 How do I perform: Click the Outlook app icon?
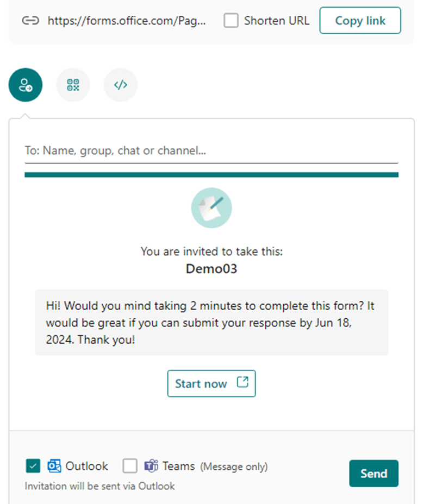(53, 466)
